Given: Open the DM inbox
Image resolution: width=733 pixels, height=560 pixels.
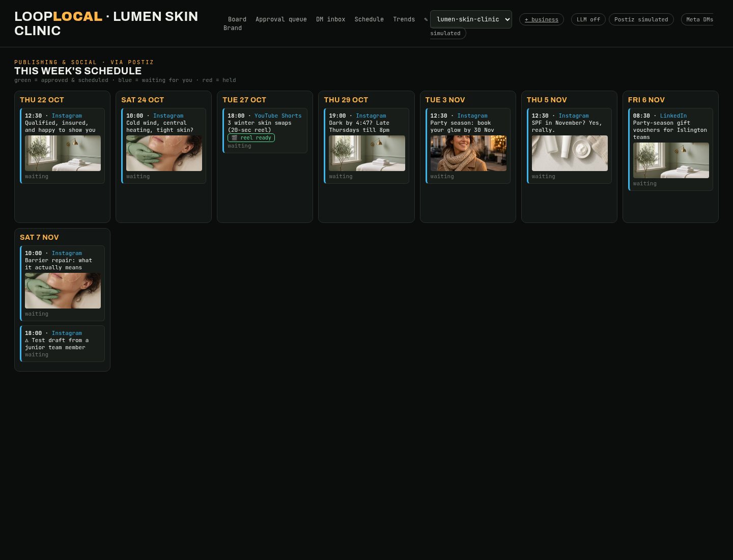Looking at the screenshot, I should click(331, 19).
